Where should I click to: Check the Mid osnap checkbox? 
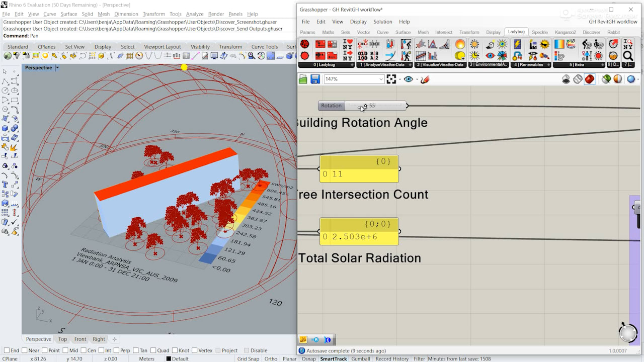pyautogui.click(x=65, y=350)
